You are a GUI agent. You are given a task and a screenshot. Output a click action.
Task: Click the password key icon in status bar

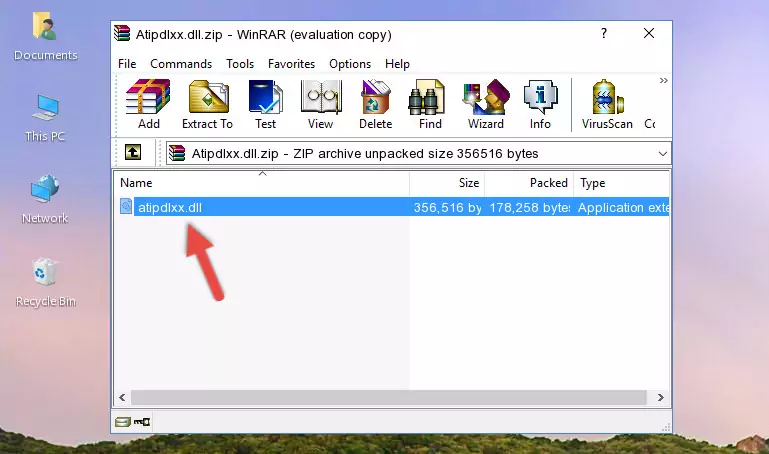[x=142, y=422]
